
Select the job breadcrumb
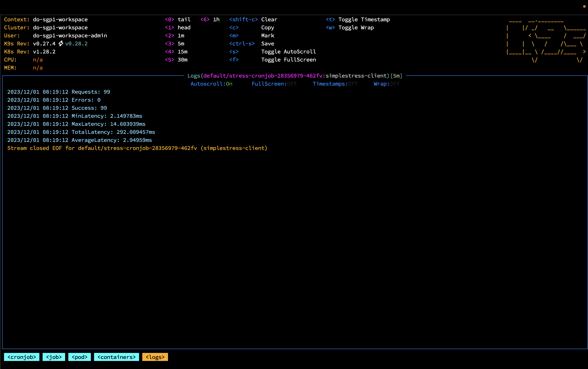tap(54, 357)
